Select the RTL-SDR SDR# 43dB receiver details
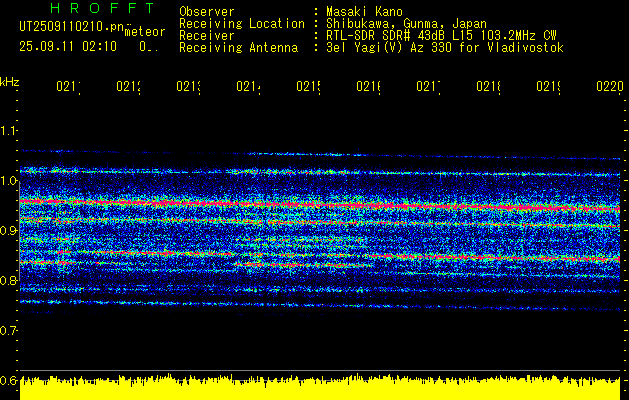The width and height of the screenshot is (629, 400). tap(441, 36)
